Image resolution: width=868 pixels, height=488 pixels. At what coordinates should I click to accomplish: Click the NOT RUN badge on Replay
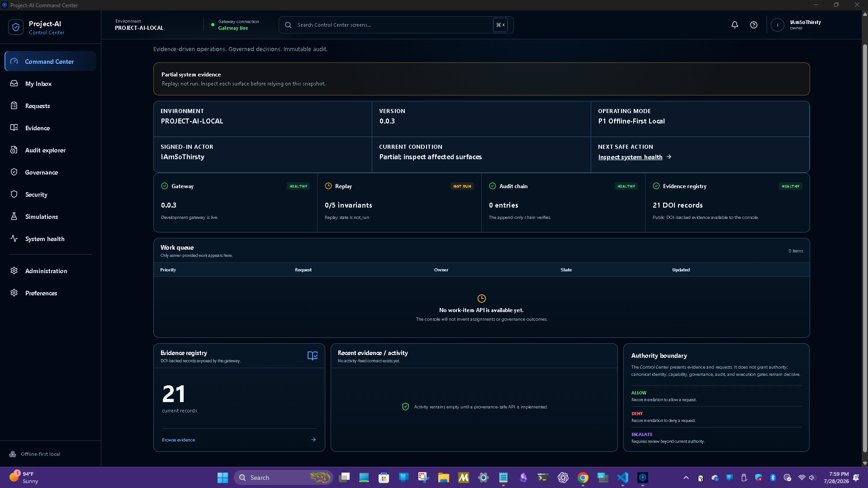coord(462,186)
